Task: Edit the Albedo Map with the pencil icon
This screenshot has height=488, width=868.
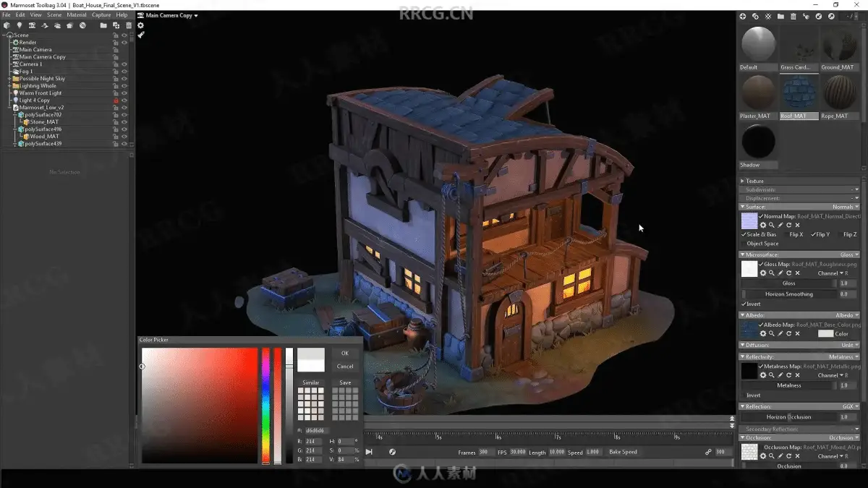Action: coord(780,333)
